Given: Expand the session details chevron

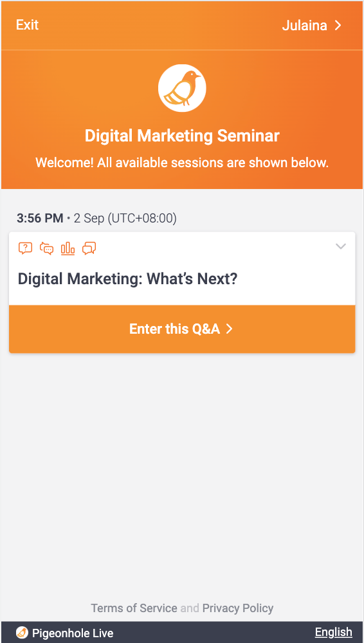Looking at the screenshot, I should tap(341, 246).
